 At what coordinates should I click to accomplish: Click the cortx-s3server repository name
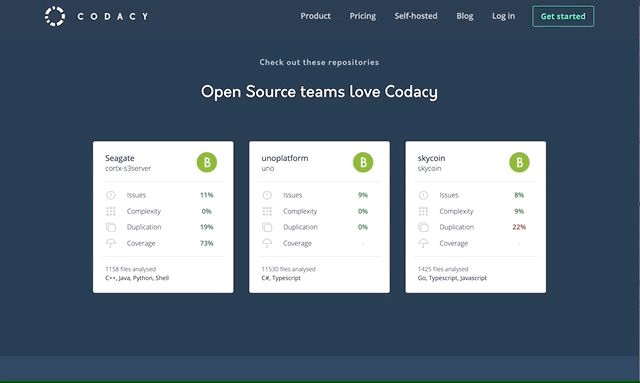[128, 168]
